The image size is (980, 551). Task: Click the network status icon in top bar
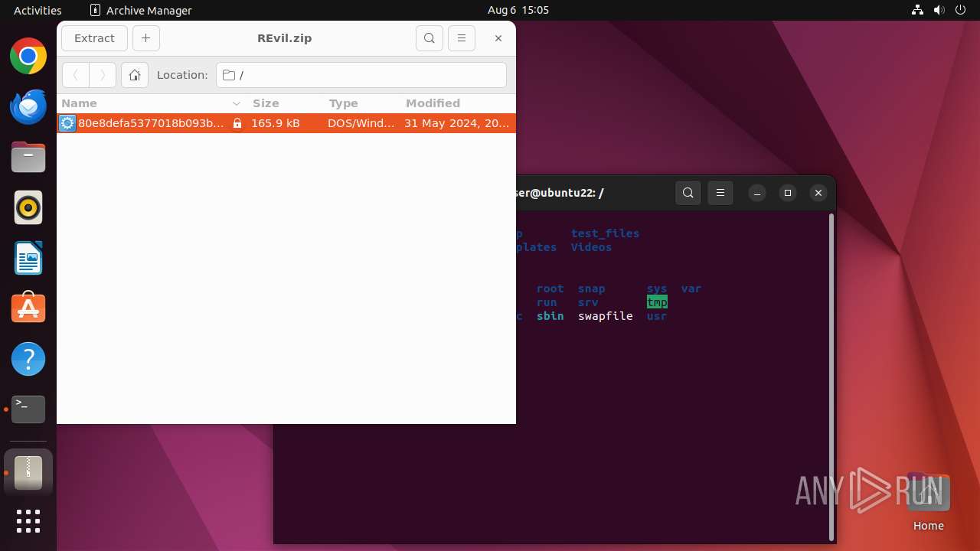point(918,10)
